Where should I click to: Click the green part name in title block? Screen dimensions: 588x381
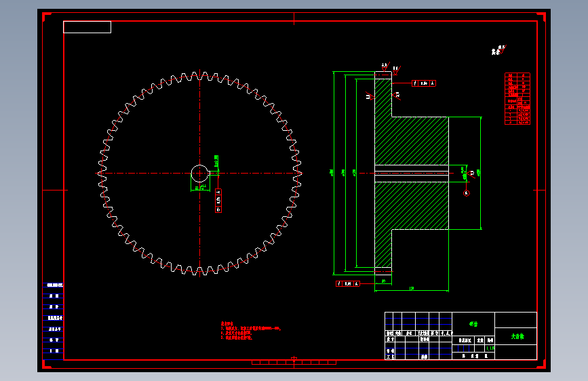(517, 336)
